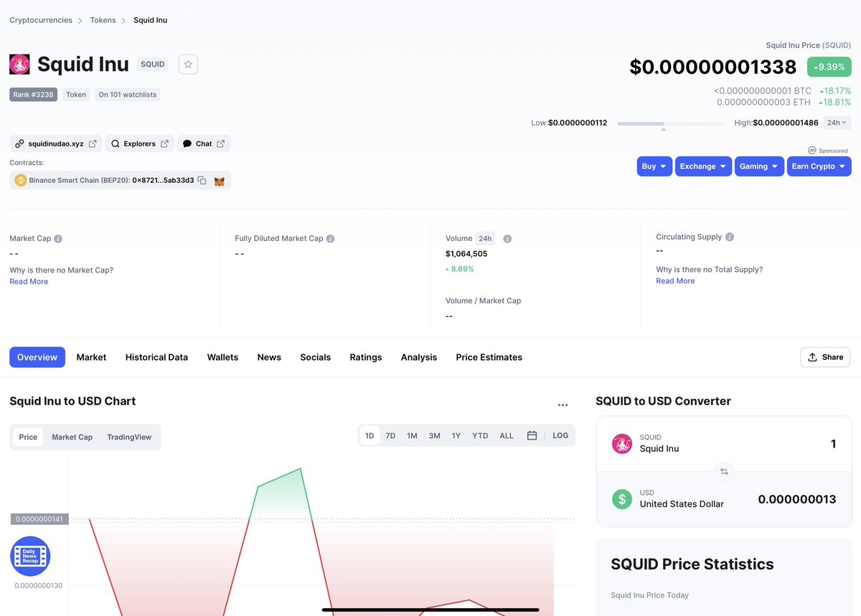Click the On 101 watchlists badge
The image size is (861, 616).
(128, 95)
